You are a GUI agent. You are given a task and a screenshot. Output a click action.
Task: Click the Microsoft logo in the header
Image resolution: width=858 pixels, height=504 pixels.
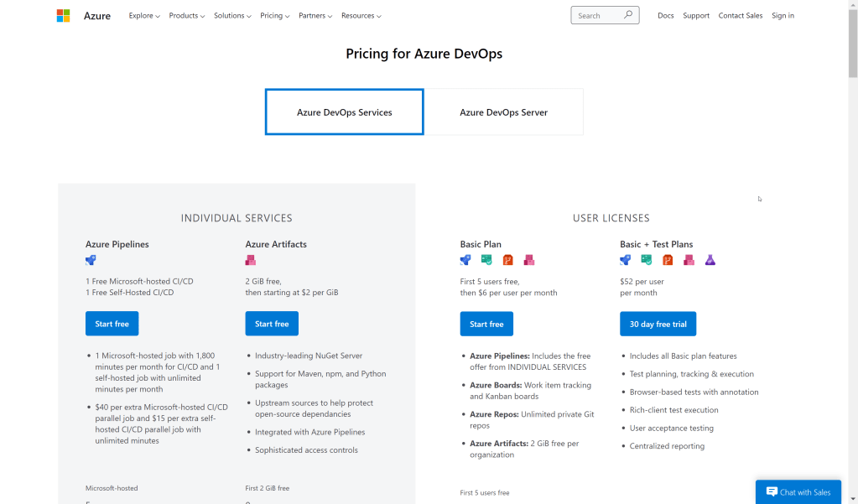(x=63, y=16)
